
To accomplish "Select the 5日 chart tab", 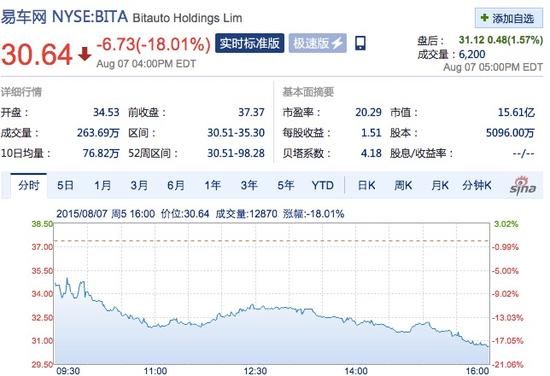I will 65,185.
